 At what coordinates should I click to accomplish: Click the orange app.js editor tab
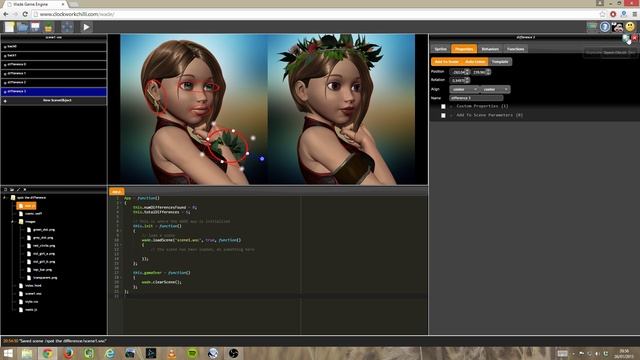click(x=117, y=191)
